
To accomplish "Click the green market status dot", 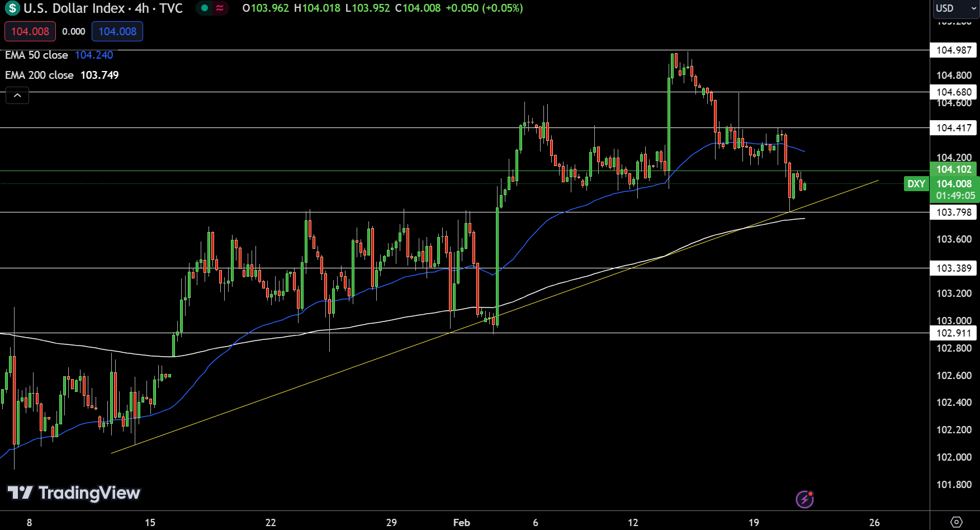I will coord(205,8).
